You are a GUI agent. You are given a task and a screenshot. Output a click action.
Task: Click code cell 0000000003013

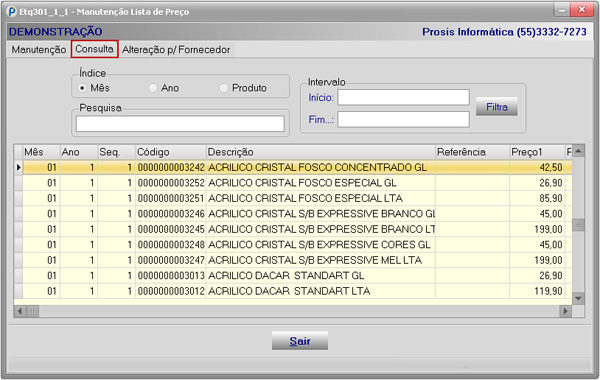(171, 276)
